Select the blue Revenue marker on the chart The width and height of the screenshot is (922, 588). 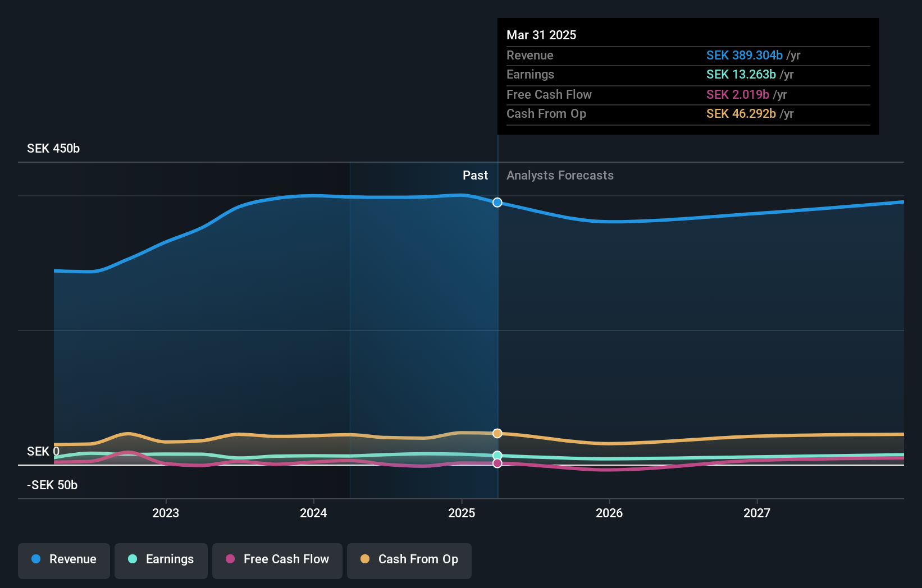pyautogui.click(x=497, y=203)
